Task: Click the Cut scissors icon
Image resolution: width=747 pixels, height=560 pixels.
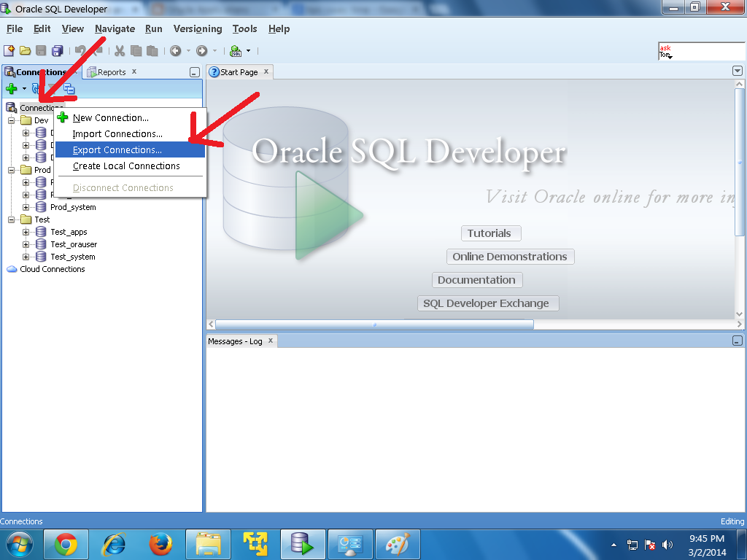Action: [120, 50]
